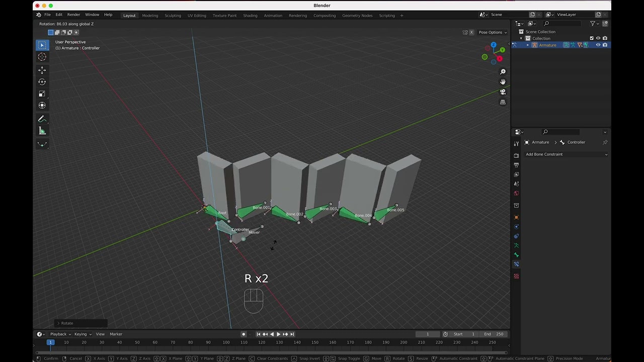The height and width of the screenshot is (362, 644).
Task: Open the outliner filter dropdown
Action: point(594,24)
